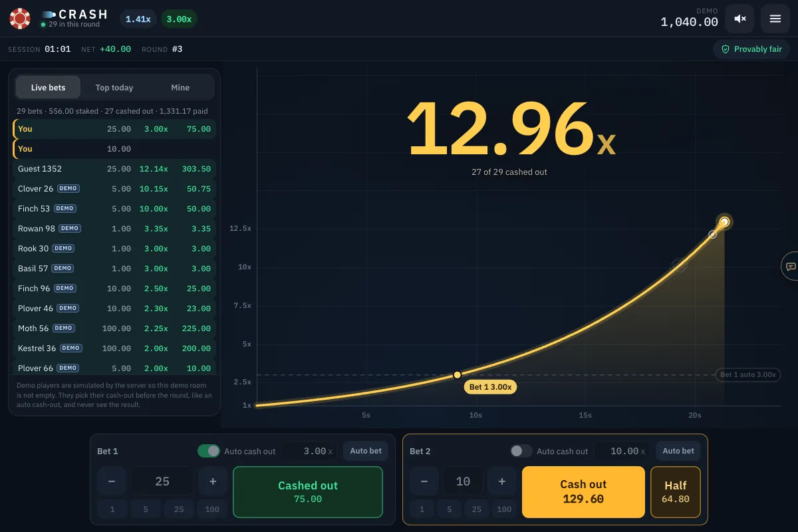Click the Bet 1 3.00x graph marker

point(490,387)
